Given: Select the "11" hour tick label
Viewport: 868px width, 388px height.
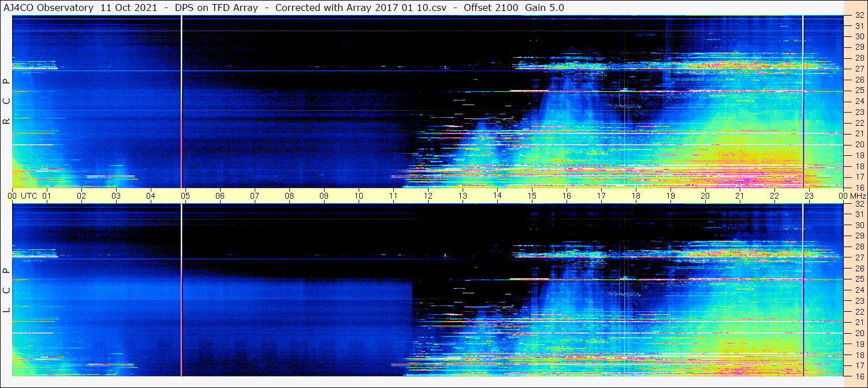Looking at the screenshot, I should pos(393,196).
